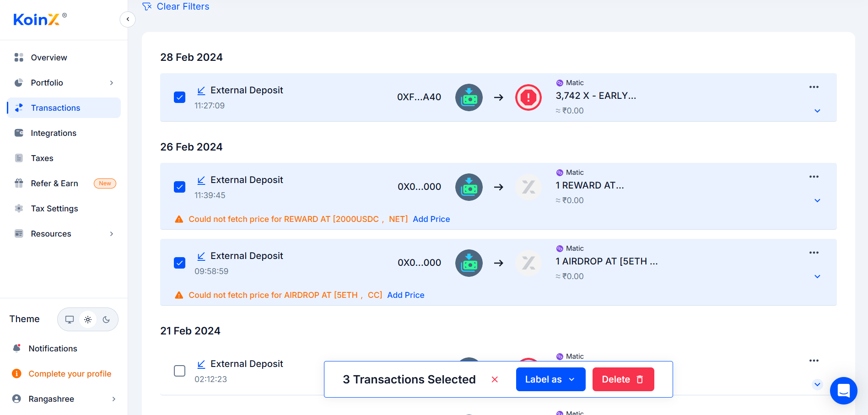Viewport: 868px width, 415px height.
Task: Delete the selected transactions
Action: click(x=623, y=379)
